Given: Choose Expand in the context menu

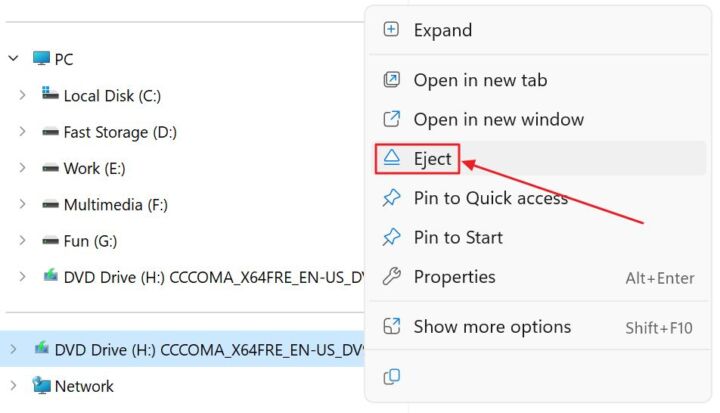Looking at the screenshot, I should (442, 30).
